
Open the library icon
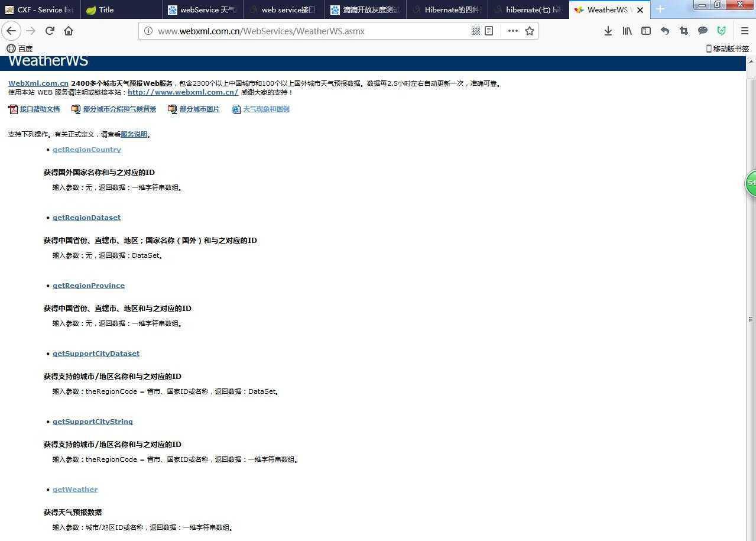pos(627,31)
